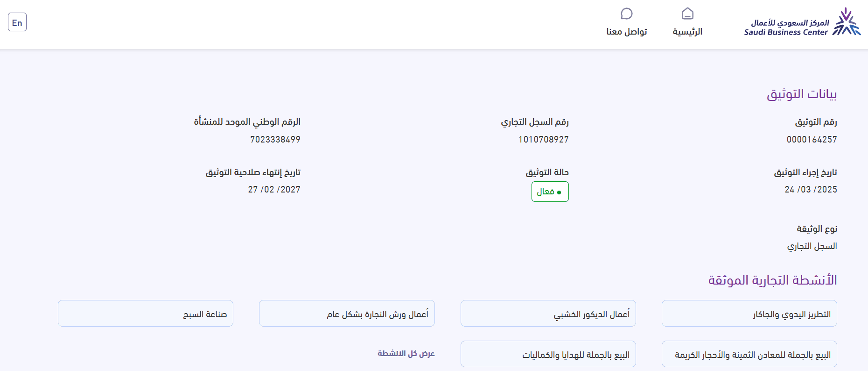Click the البيع بالجملة للهدايا والكماليات card
This screenshot has width=868, height=371.
point(548,355)
